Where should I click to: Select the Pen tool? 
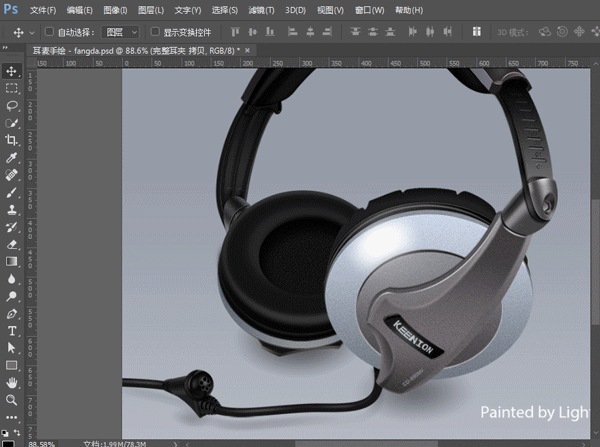click(x=11, y=314)
